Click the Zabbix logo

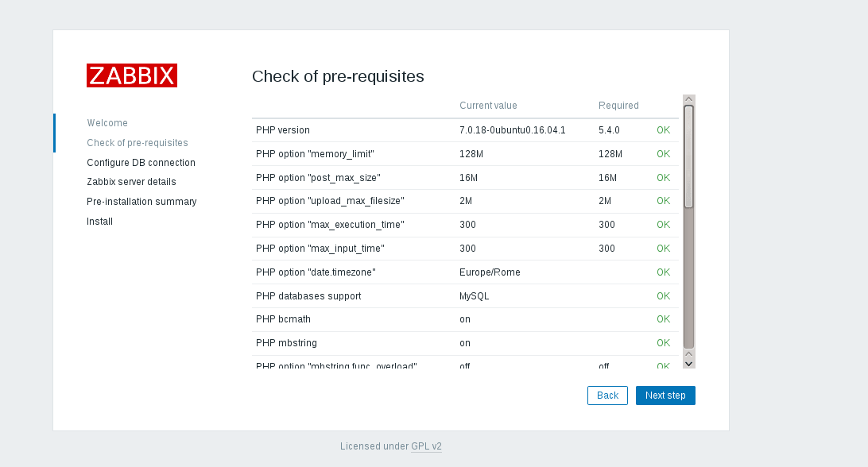point(132,75)
